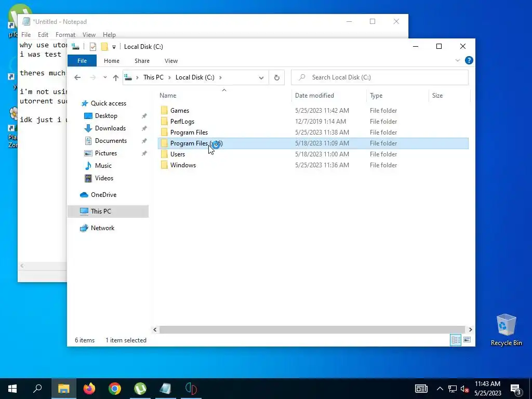
Task: Click the Users folder icon
Action: click(x=164, y=154)
